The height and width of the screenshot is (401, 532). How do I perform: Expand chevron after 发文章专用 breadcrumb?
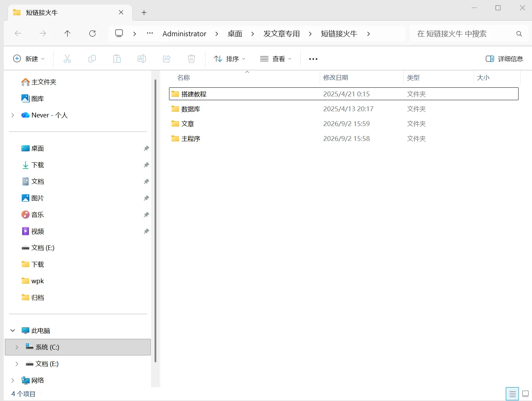(310, 34)
